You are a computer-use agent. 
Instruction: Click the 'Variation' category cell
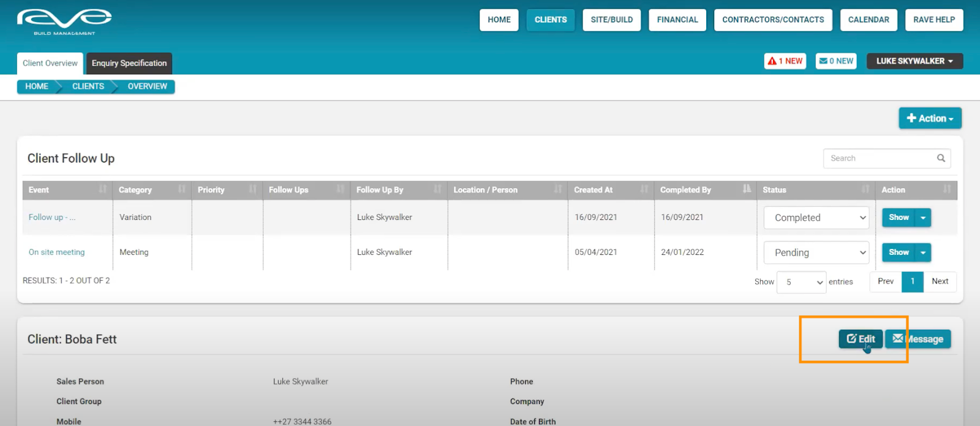click(135, 218)
